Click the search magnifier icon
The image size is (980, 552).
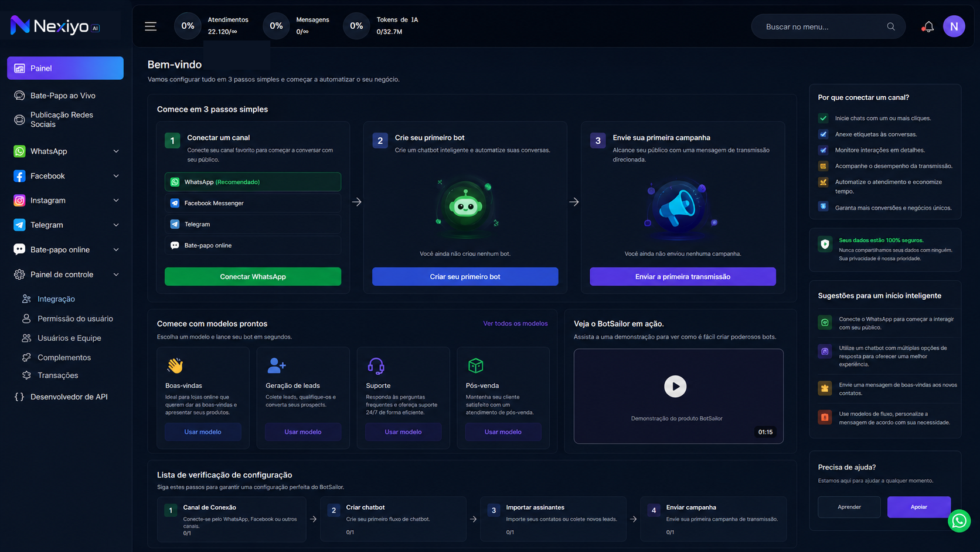coord(891,26)
